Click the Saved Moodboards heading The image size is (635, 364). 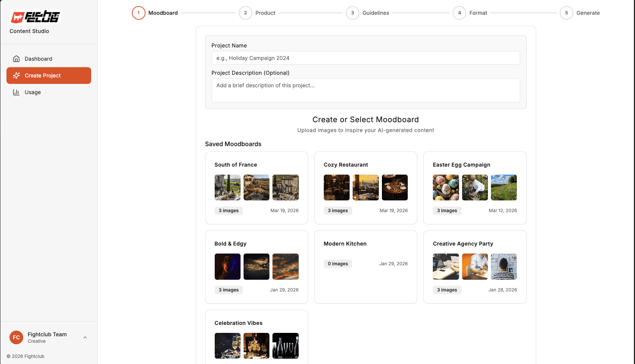[x=233, y=144]
